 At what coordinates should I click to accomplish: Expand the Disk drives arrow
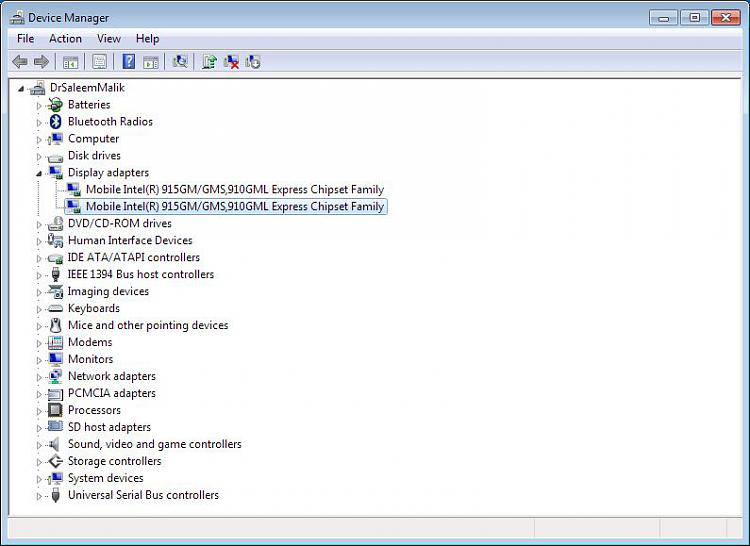pos(39,156)
